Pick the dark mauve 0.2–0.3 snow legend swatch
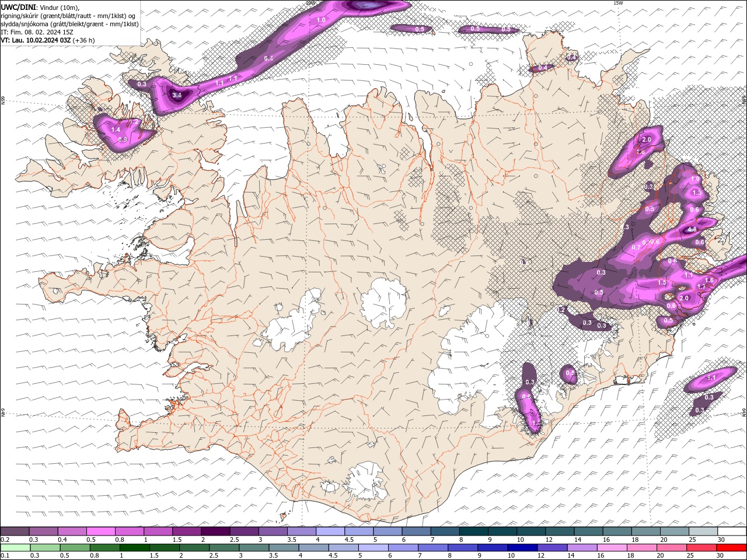Screen dimensions: 747x560 [15, 531]
